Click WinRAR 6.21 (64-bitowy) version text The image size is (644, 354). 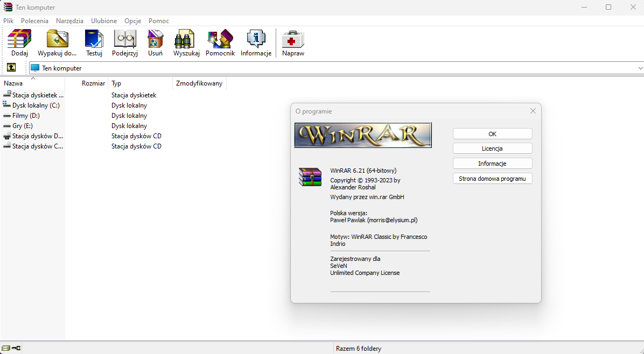(363, 171)
